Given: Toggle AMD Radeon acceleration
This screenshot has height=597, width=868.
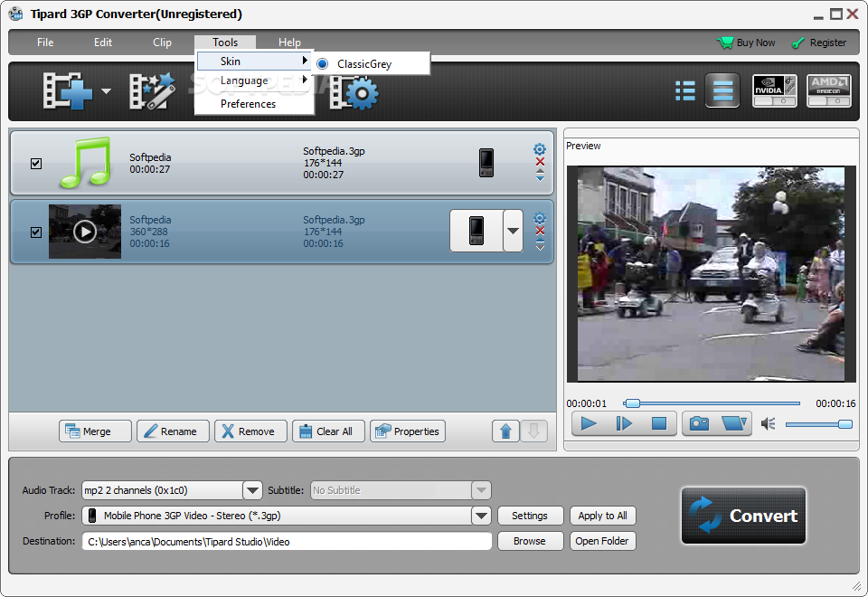Looking at the screenshot, I should [829, 90].
